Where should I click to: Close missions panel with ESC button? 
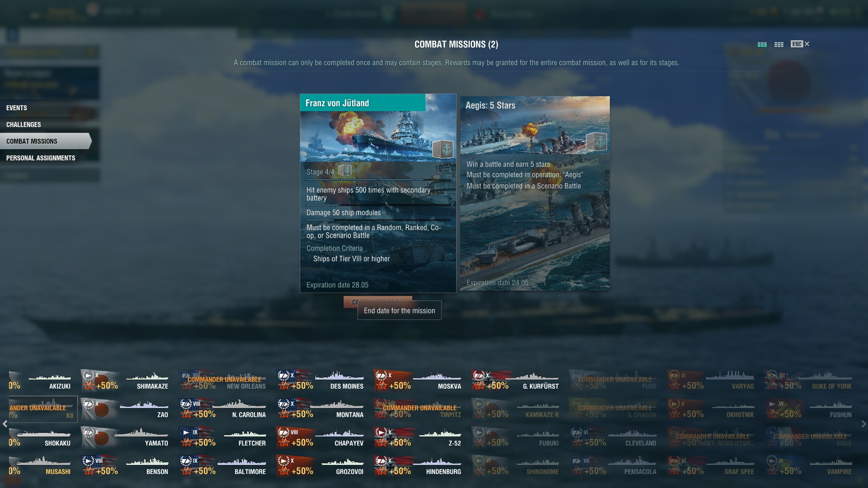[800, 44]
